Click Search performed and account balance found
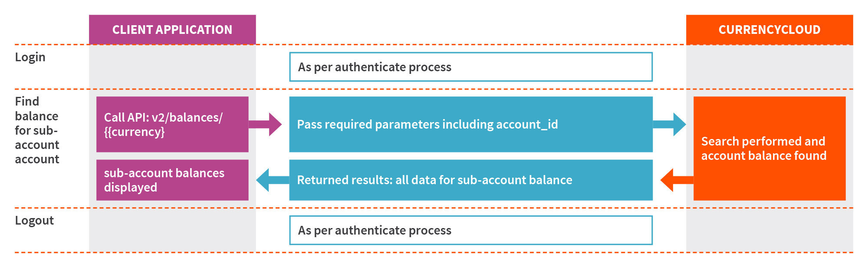 point(769,148)
